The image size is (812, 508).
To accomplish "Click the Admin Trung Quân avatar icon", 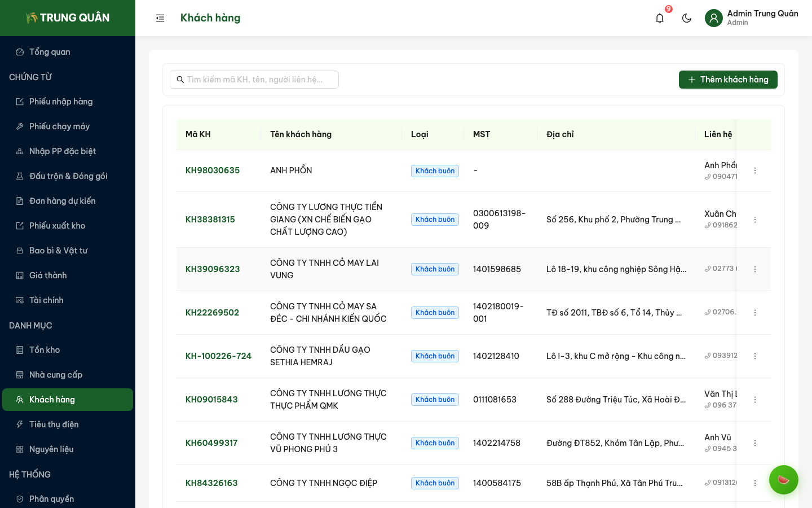I will tap(714, 18).
